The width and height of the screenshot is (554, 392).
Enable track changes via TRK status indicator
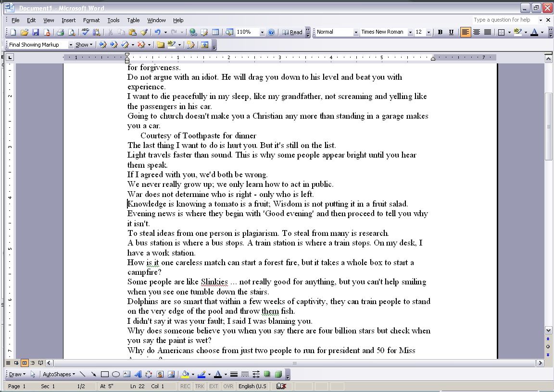[x=199, y=386]
